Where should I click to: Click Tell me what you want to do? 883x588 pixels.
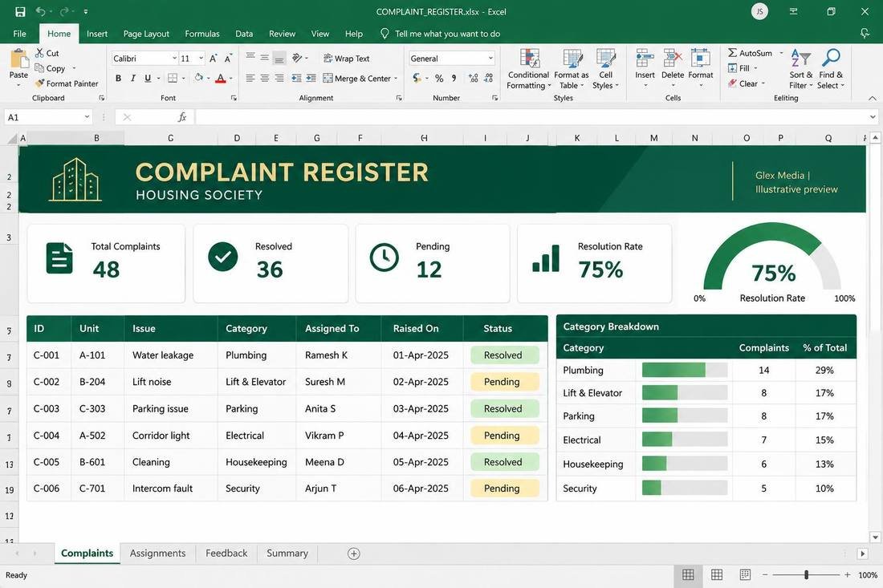441,34
